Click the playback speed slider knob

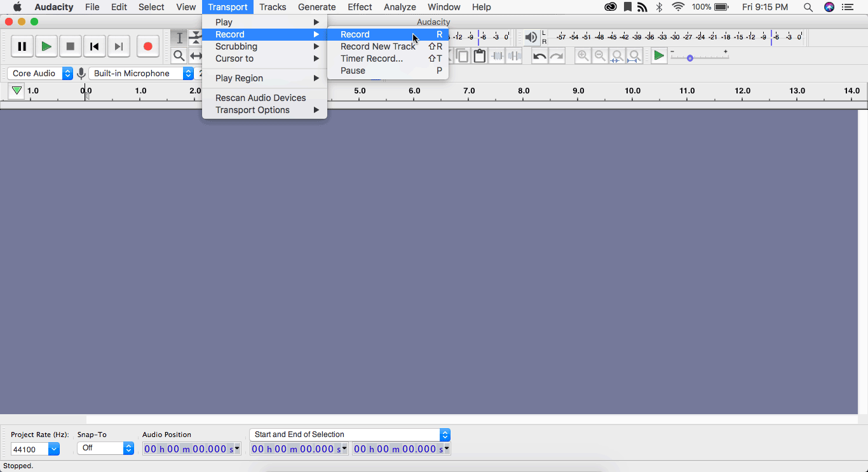[x=690, y=58]
